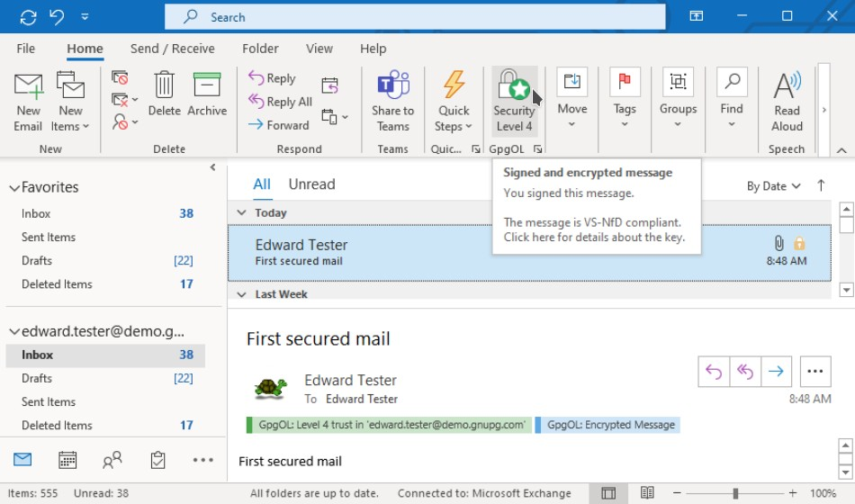The image size is (855, 504).
Task: Open the By Date sort dropdown
Action: point(773,186)
